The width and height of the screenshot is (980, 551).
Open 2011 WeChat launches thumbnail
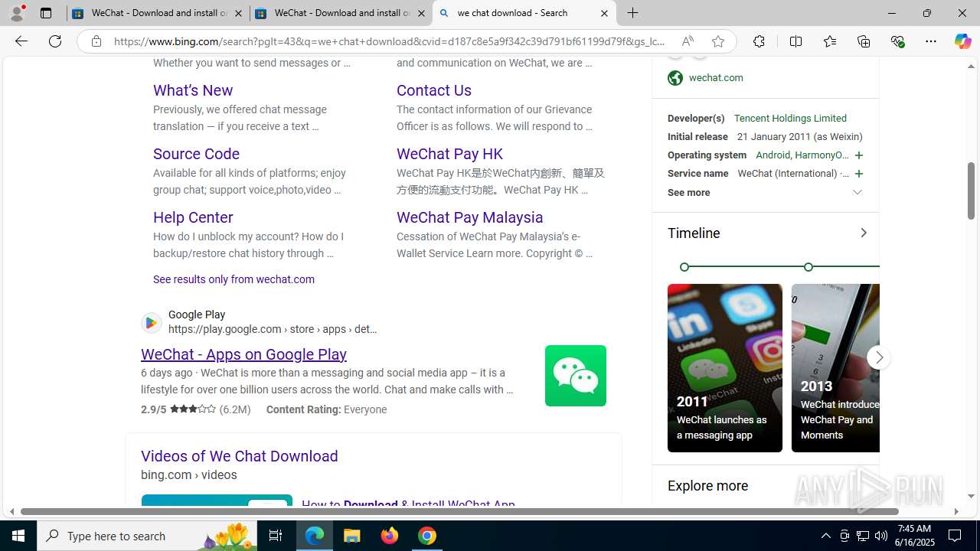tap(725, 368)
